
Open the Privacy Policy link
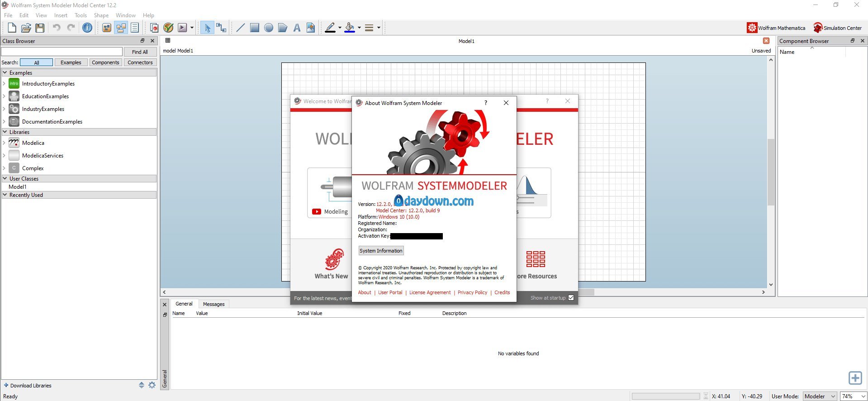472,292
